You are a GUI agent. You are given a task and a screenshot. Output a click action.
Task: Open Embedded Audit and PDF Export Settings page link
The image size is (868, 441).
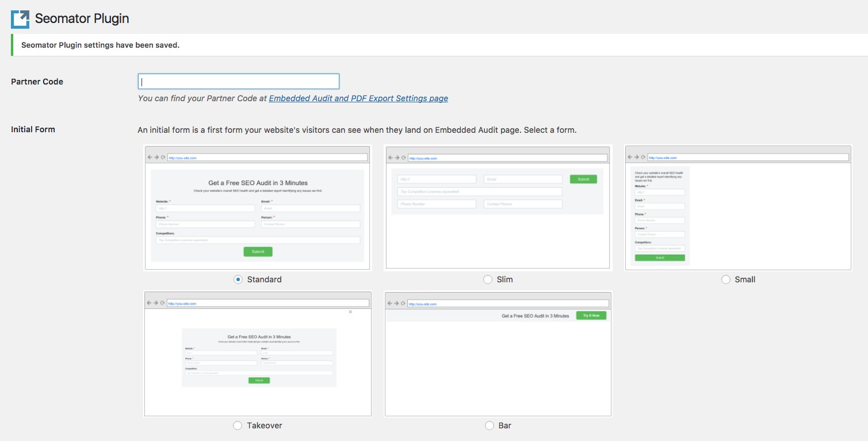click(x=358, y=98)
